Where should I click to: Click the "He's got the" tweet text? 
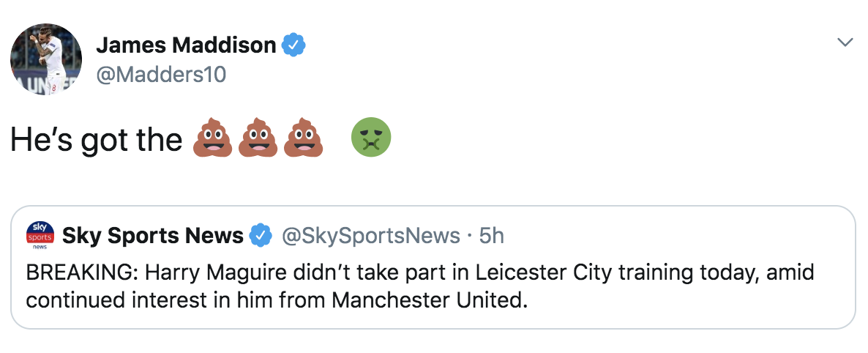pos(95,139)
